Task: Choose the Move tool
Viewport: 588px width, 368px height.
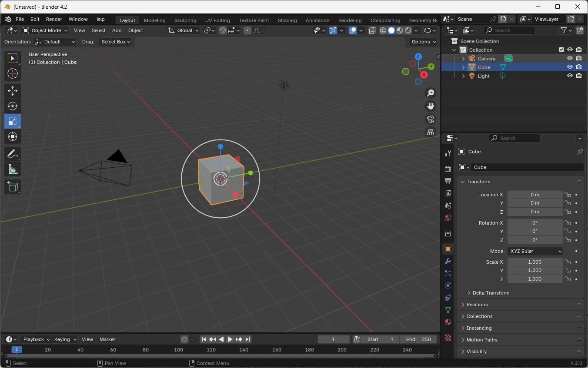Action: coord(13,91)
